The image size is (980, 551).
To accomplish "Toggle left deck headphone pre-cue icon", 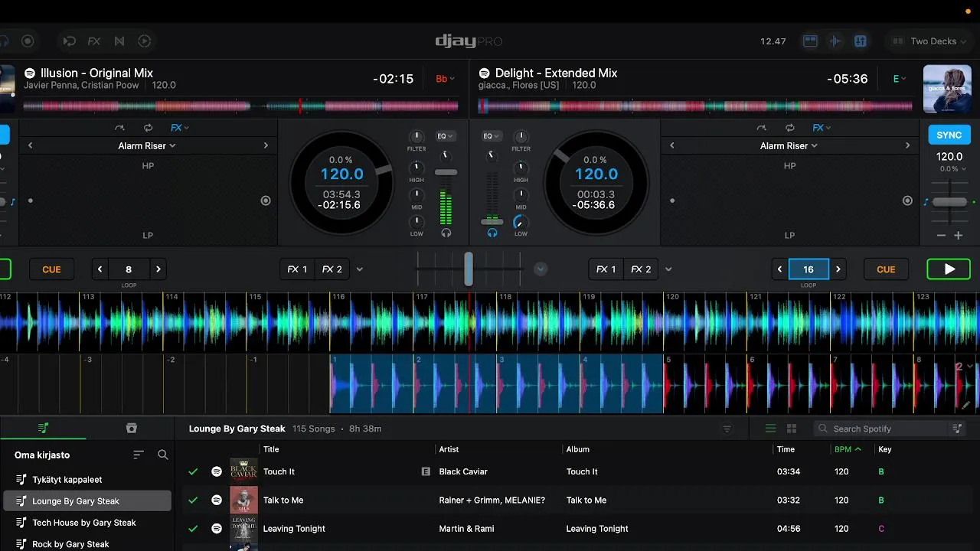I will tap(446, 233).
